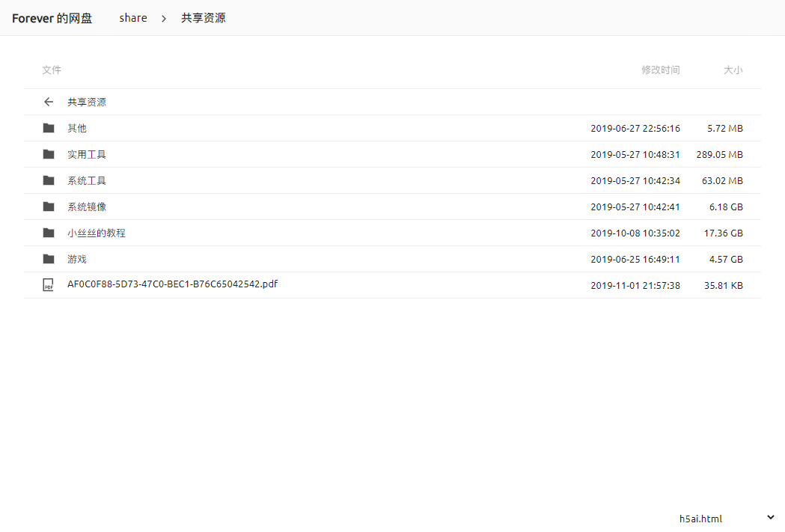Click folder icon beside 其他

49,128
